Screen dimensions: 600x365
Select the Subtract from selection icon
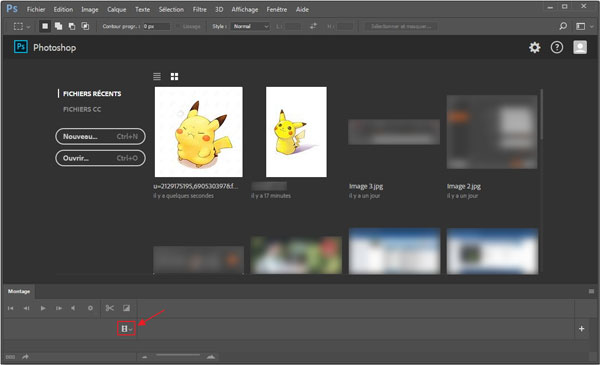(x=72, y=26)
